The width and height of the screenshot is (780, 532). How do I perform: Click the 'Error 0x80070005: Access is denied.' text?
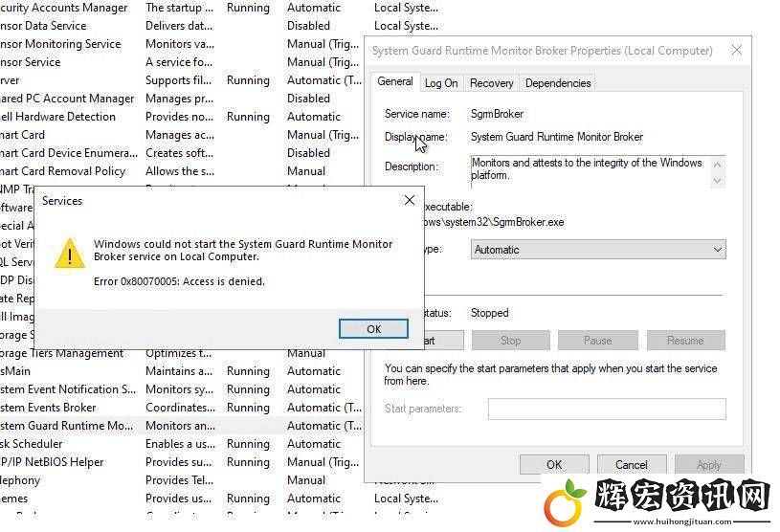point(179,281)
